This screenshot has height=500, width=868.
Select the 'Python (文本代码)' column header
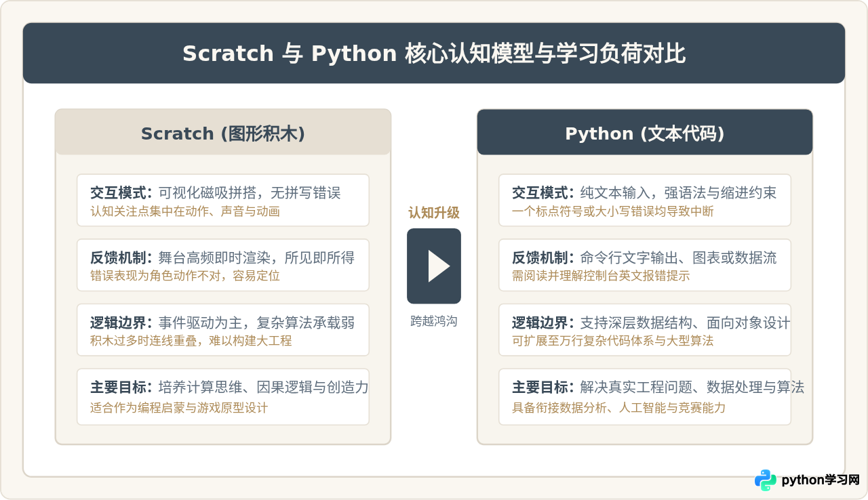(x=645, y=133)
